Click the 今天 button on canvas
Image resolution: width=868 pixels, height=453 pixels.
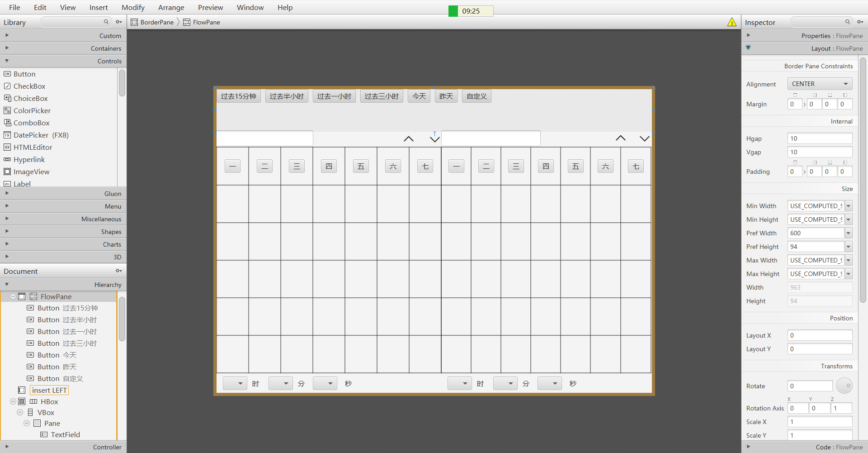(x=419, y=96)
